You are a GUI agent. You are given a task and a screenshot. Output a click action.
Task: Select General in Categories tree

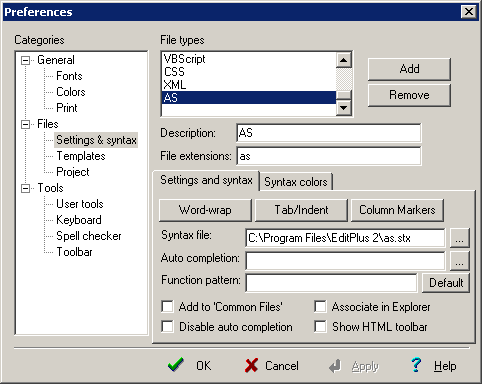coord(56,60)
